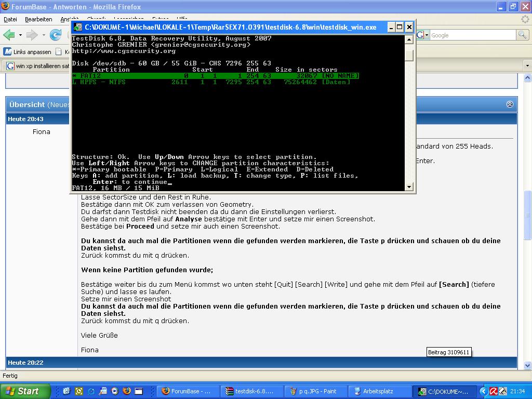Image resolution: width=532 pixels, height=399 pixels.
Task: Click the tray icon beside the clock
Action: click(x=502, y=392)
